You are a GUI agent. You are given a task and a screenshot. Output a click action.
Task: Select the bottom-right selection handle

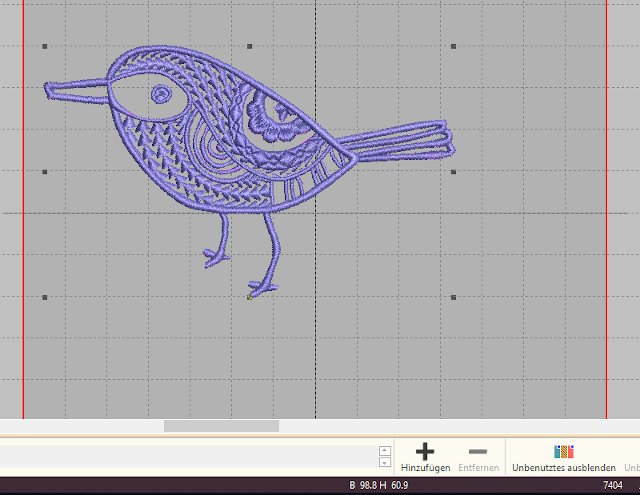453,297
